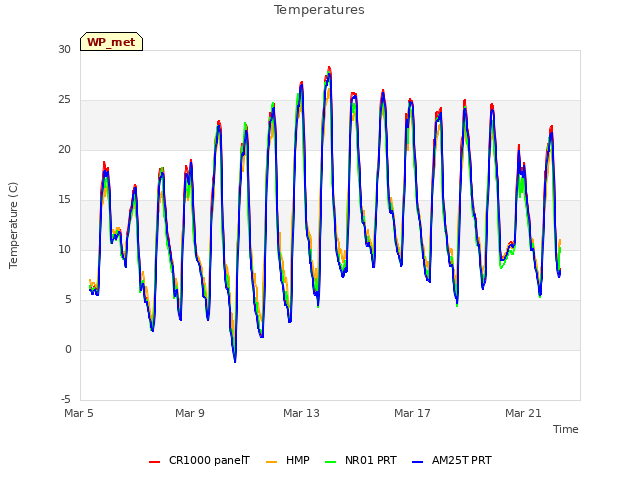Click the highest temperature peak near Mar 14
640x480 pixels.
click(x=329, y=69)
